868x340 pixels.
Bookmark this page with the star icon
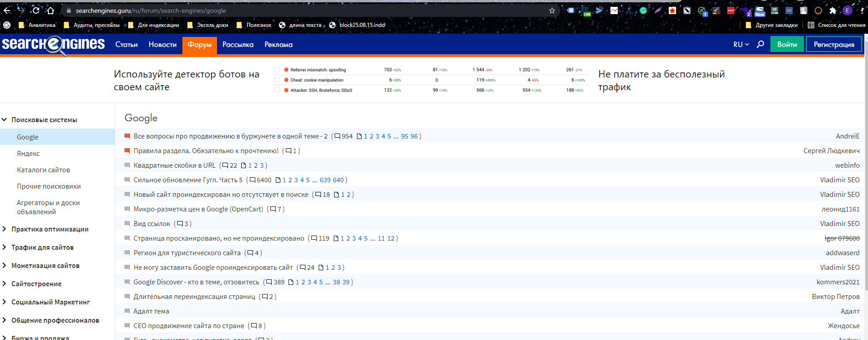(552, 10)
